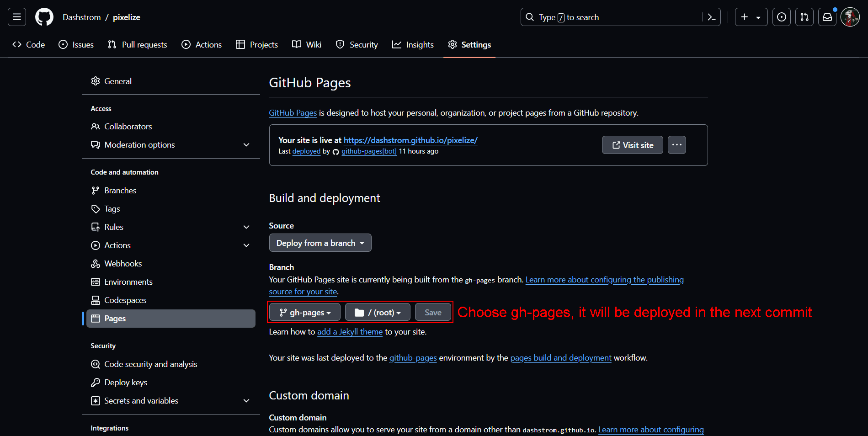Switch to the Code tab
The image size is (868, 436).
[29, 44]
